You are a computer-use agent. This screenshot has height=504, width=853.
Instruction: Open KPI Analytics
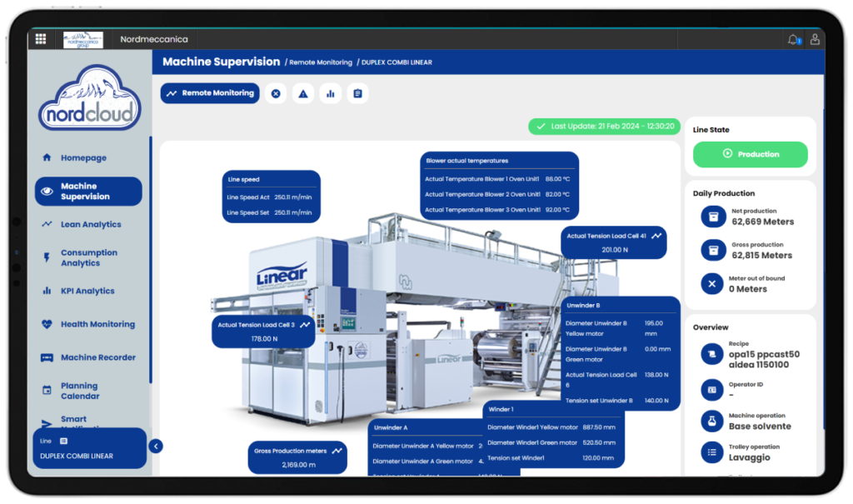(87, 291)
